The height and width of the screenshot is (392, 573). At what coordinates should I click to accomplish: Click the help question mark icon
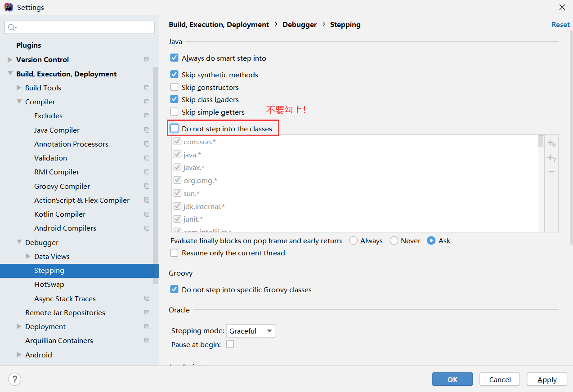15,379
